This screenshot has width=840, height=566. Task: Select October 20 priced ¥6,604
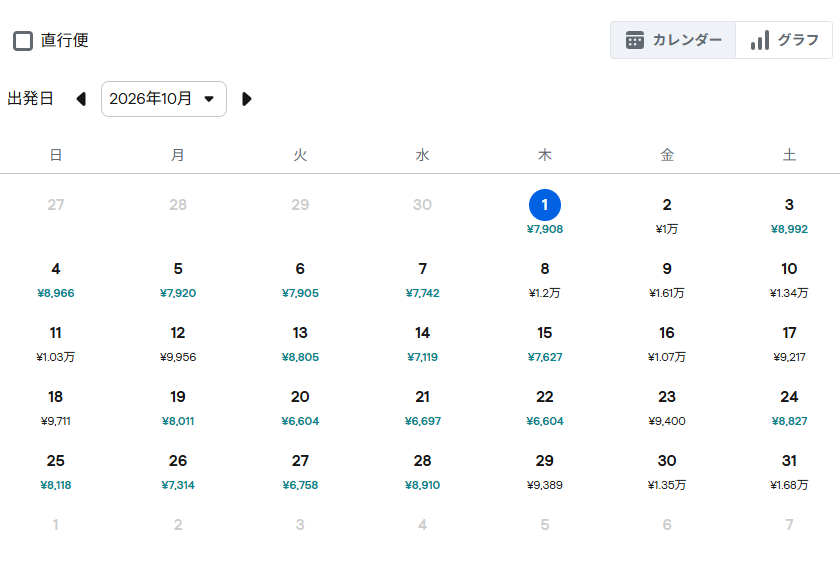(300, 408)
